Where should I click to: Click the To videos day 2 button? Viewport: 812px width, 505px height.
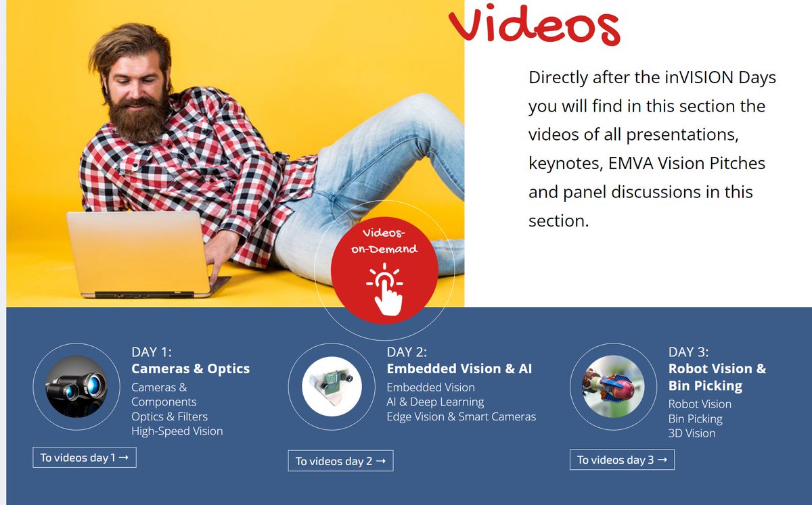[x=340, y=461]
